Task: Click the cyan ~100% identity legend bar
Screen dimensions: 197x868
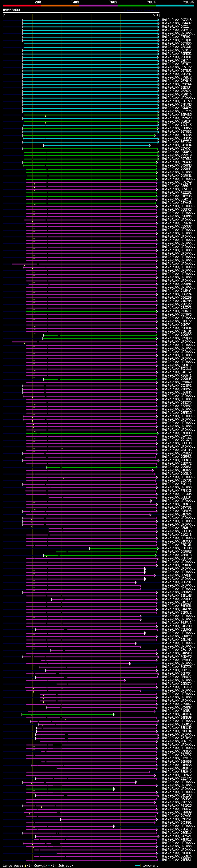Action: [175, 6]
